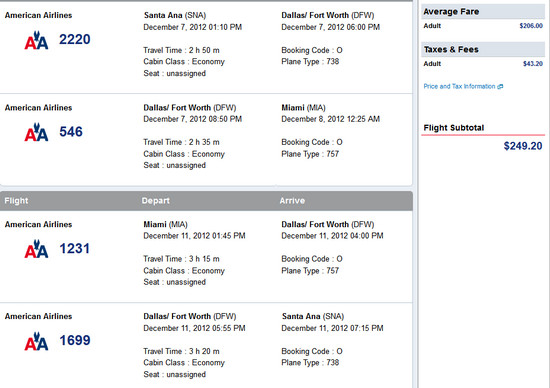Click the Flight Subtotal amount $249.20
The image size is (550, 388).
tap(523, 146)
